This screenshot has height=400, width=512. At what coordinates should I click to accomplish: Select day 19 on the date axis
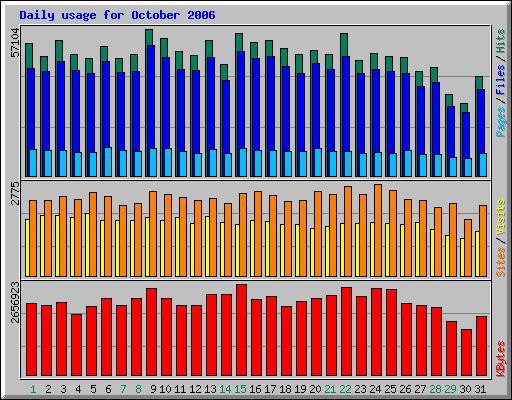tap(300, 389)
